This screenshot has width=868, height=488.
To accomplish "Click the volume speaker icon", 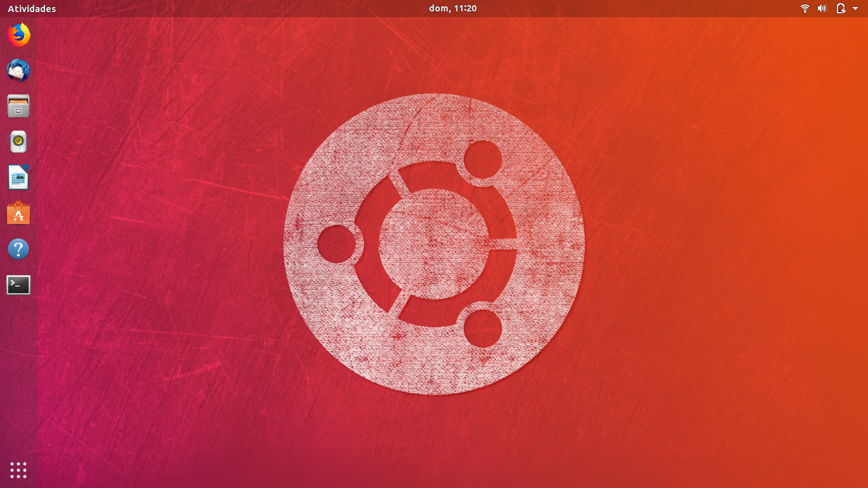I will pos(822,8).
